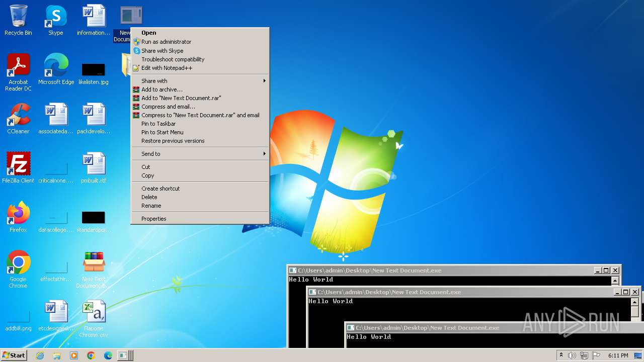
Task: Choose Copy in context menu
Action: (200, 175)
